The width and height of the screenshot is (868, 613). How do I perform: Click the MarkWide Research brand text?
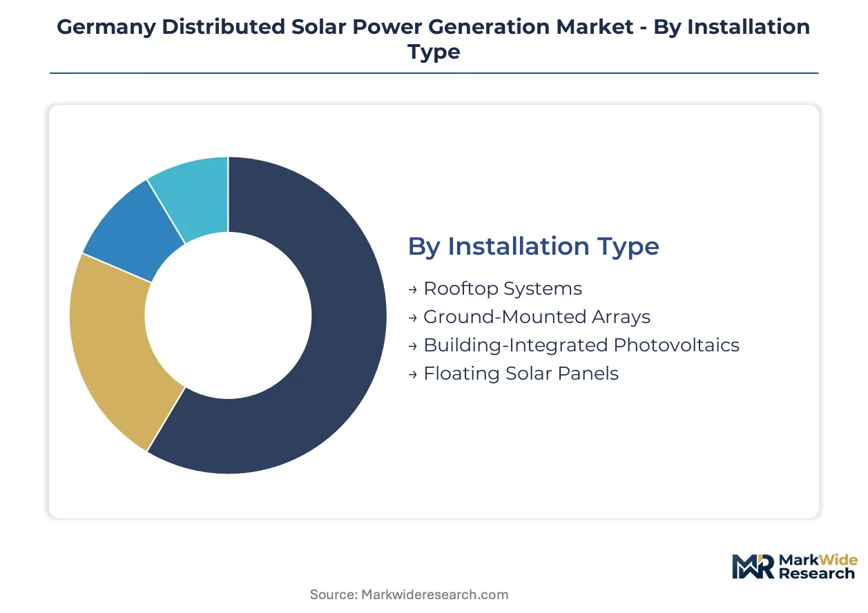pos(817,566)
